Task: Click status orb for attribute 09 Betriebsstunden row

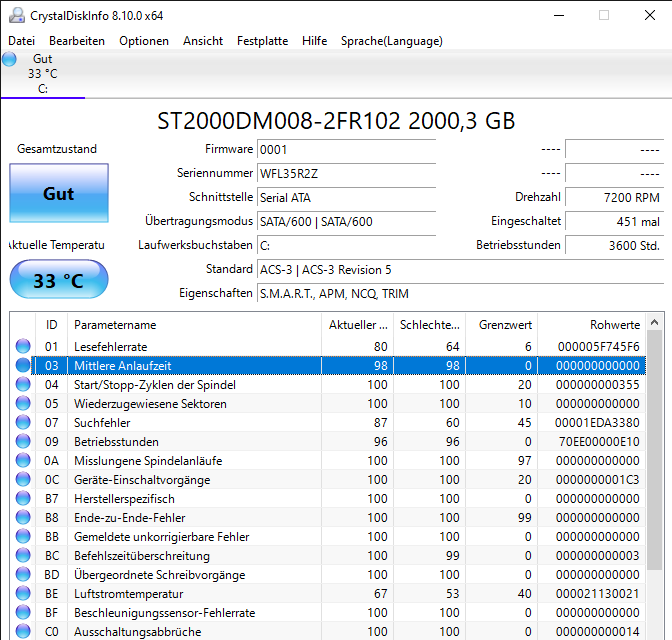Action: (x=23, y=442)
